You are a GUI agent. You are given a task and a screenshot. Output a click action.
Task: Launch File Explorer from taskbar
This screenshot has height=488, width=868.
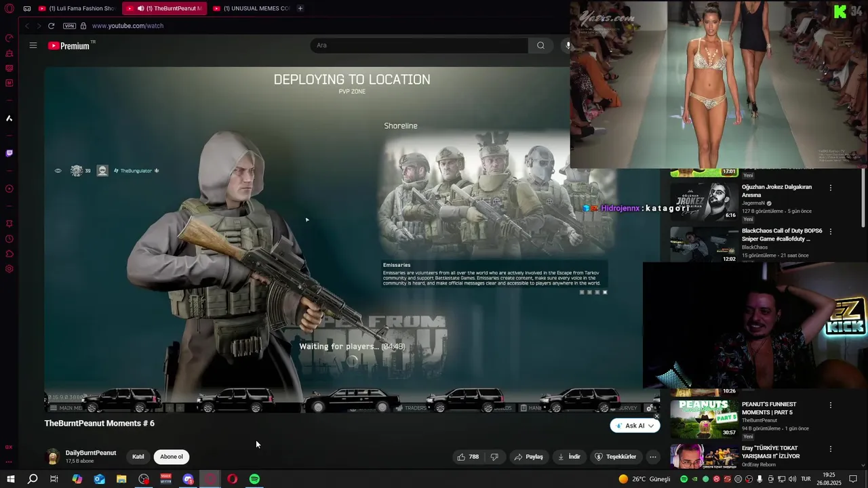tap(121, 479)
